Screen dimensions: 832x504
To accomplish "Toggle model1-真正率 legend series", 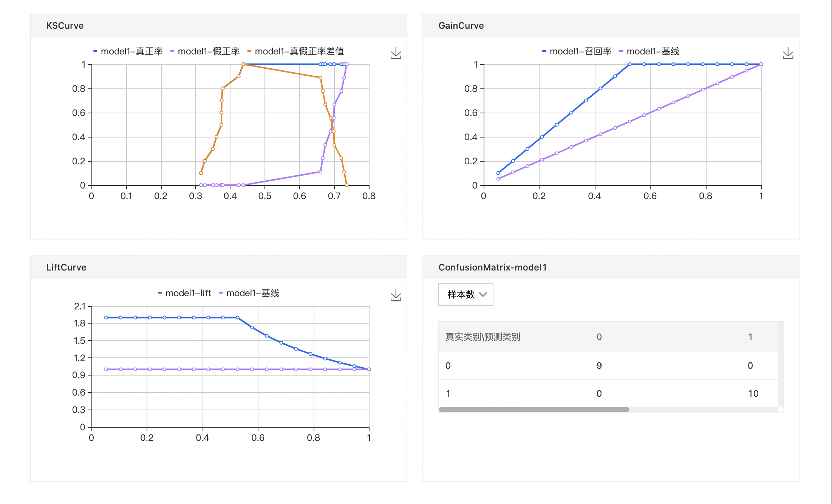I will [128, 51].
